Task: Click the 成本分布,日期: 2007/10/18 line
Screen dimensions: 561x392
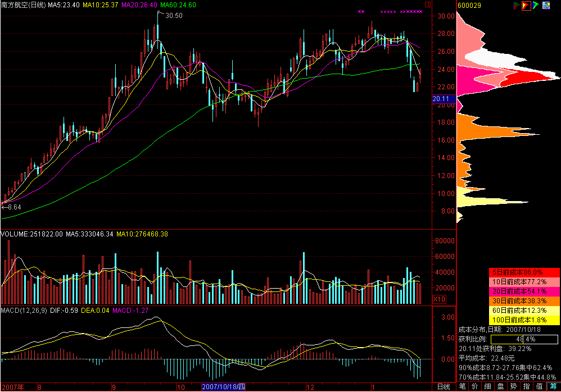Action: 500,330
